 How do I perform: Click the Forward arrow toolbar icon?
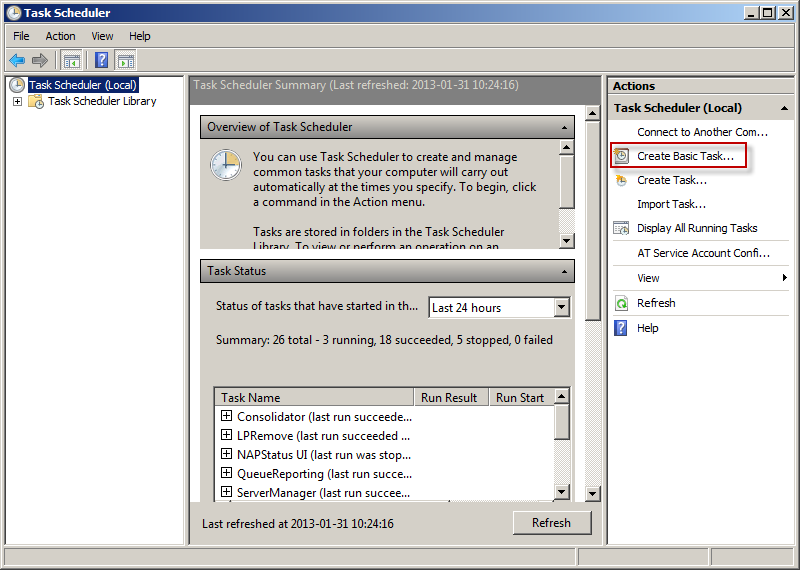(x=40, y=61)
